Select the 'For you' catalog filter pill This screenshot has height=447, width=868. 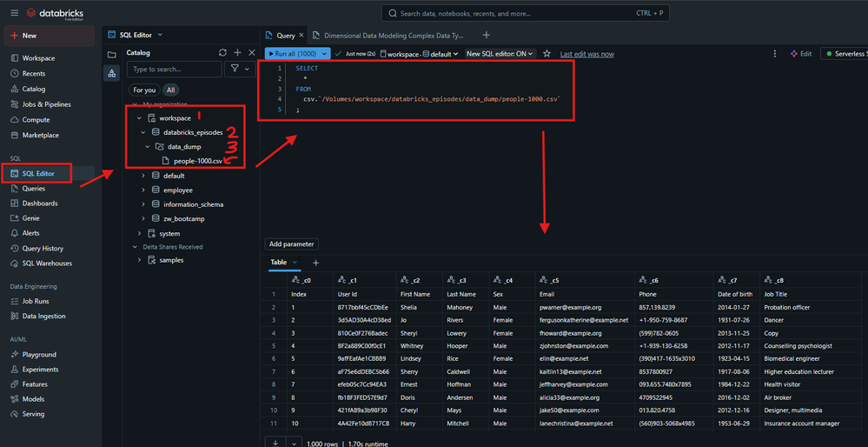click(x=144, y=90)
